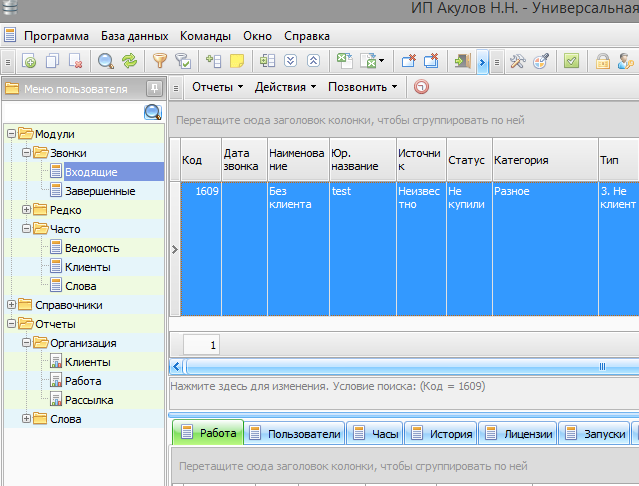Screen dimensions: 639x486
Task: Collapse the Отчеты tree folder
Action: (x=11, y=324)
